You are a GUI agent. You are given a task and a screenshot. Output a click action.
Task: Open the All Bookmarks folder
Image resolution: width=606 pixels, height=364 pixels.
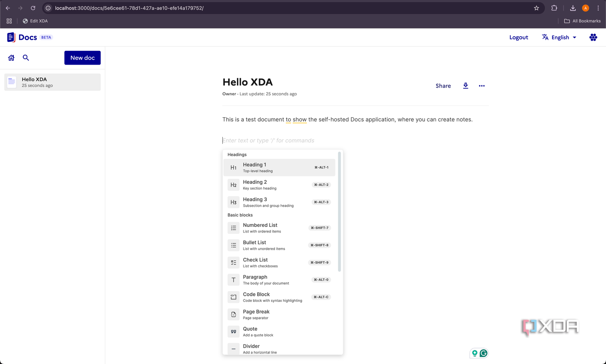pos(582,21)
